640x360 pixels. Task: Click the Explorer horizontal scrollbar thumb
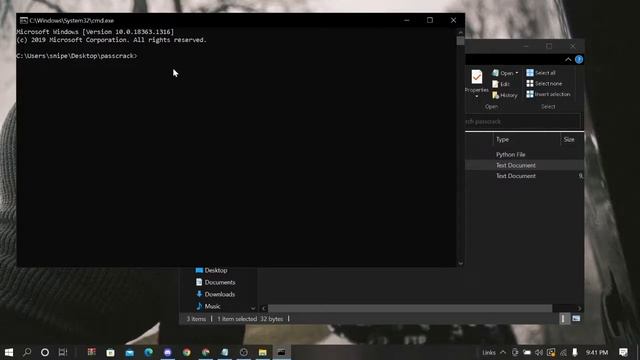pos(410,308)
